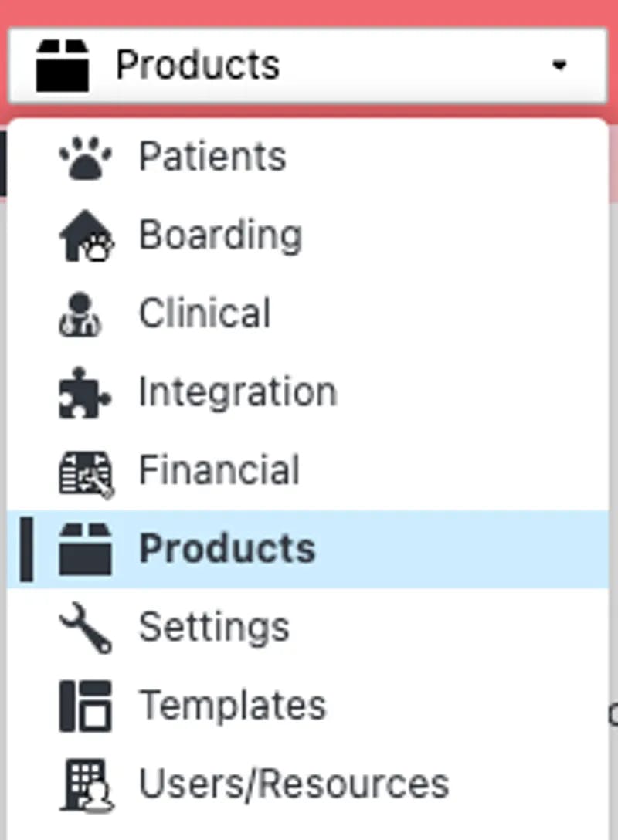Click the Users/Resources building icon

tap(85, 785)
